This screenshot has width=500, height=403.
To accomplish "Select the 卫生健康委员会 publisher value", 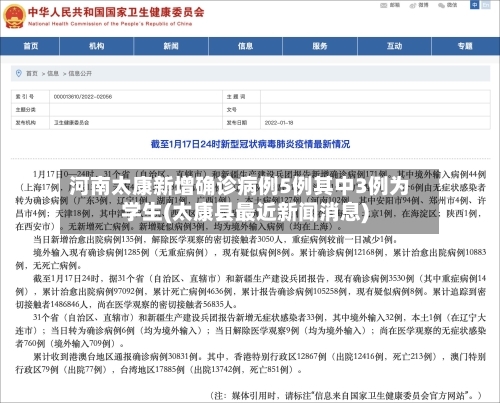I will click(x=71, y=123).
